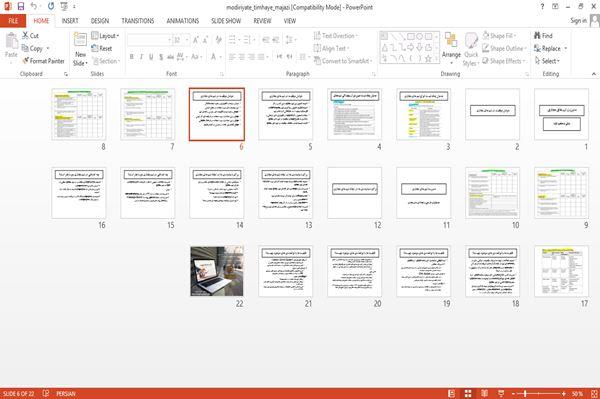Open the Clipboard pane launcher
The height and width of the screenshot is (399, 600).
coord(66,74)
